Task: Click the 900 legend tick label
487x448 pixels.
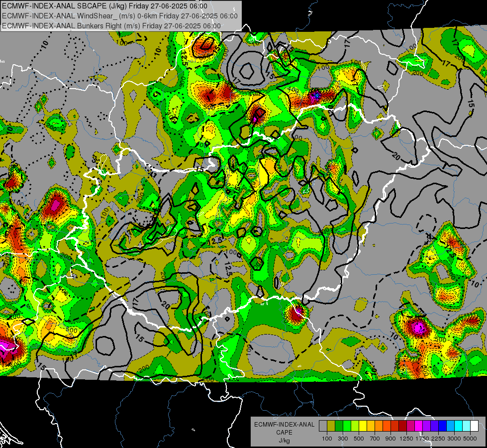Action: tap(390, 439)
